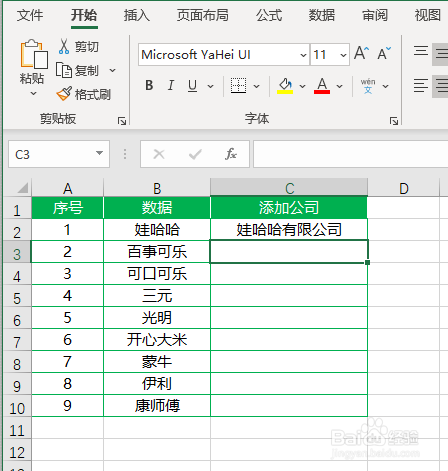Image resolution: width=448 pixels, height=471 pixels.
Task: Toggle Bold formatting
Action: (149, 86)
